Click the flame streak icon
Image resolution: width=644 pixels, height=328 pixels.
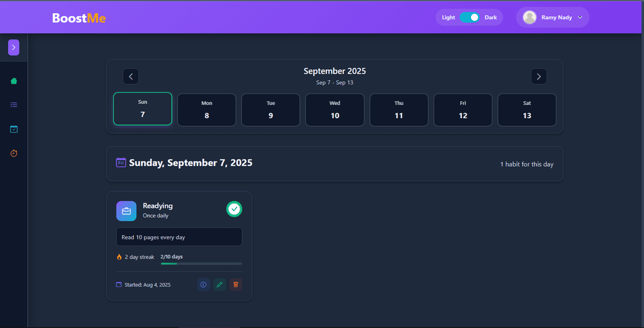tap(119, 257)
